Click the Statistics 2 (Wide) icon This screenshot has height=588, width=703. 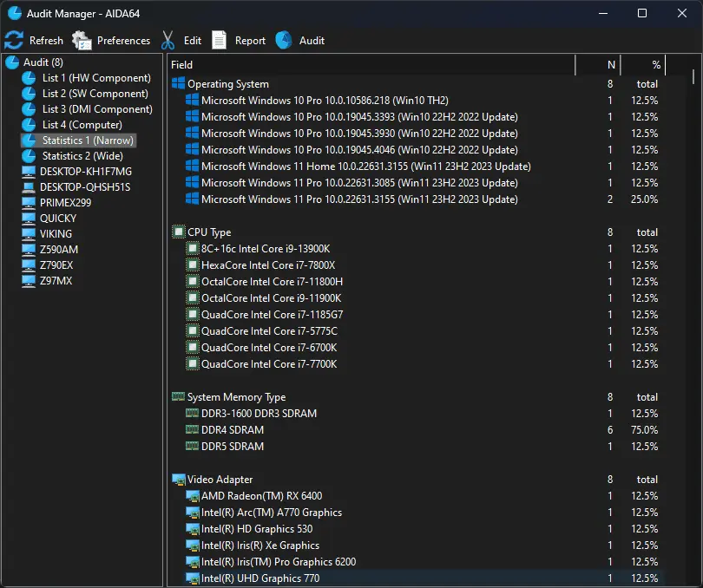coord(29,156)
